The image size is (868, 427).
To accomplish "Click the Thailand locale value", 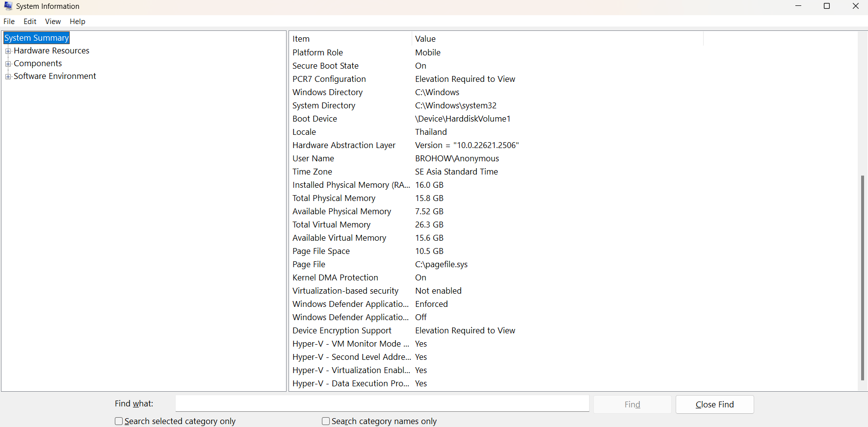I will pyautogui.click(x=431, y=132).
